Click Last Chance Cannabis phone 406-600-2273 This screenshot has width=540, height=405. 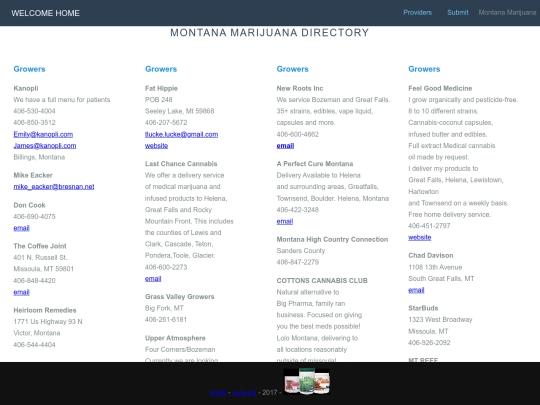pyautogui.click(x=166, y=267)
